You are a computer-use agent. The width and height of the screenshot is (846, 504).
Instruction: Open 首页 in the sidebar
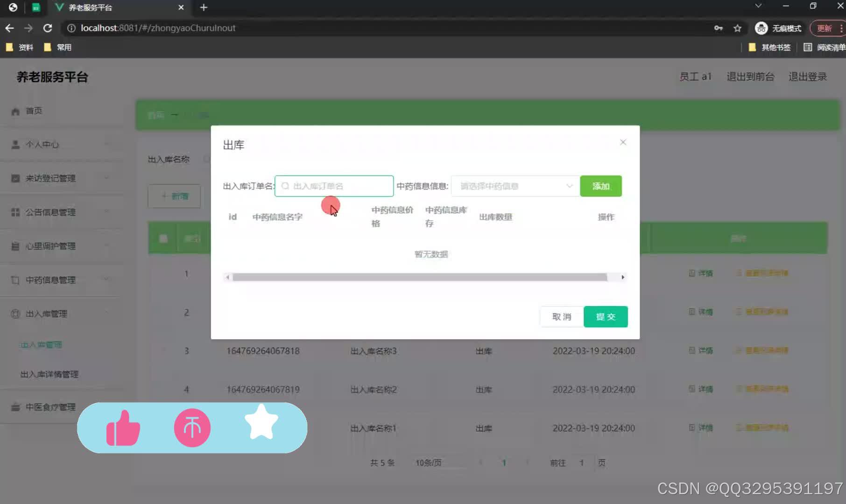pyautogui.click(x=34, y=111)
